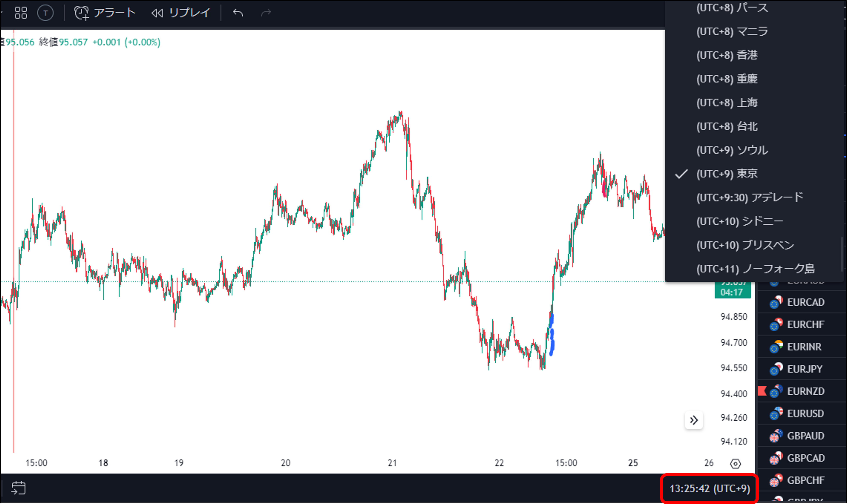Open EURJPY in the watchlist
The width and height of the screenshot is (847, 504).
point(804,369)
